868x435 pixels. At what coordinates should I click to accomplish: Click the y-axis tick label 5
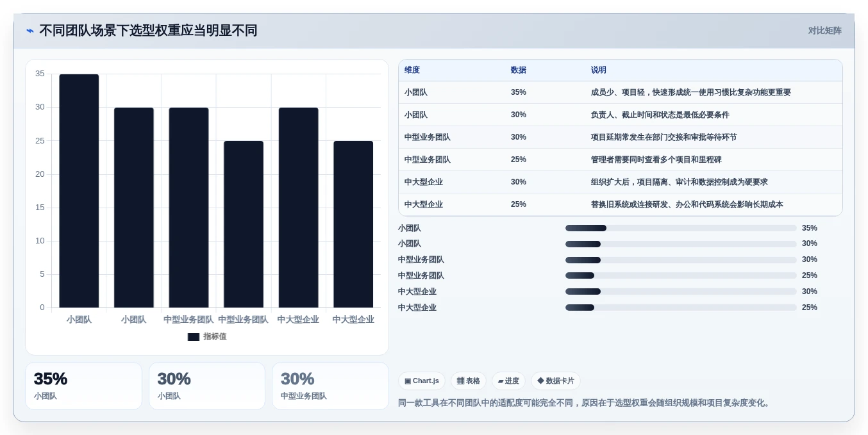42,274
